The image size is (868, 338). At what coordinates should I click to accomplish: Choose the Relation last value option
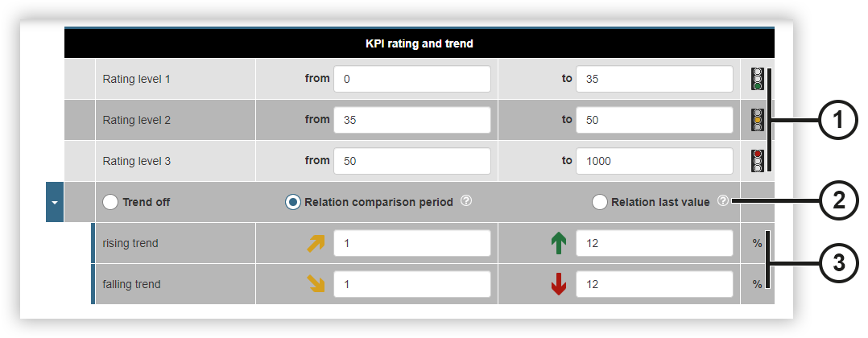click(x=600, y=202)
